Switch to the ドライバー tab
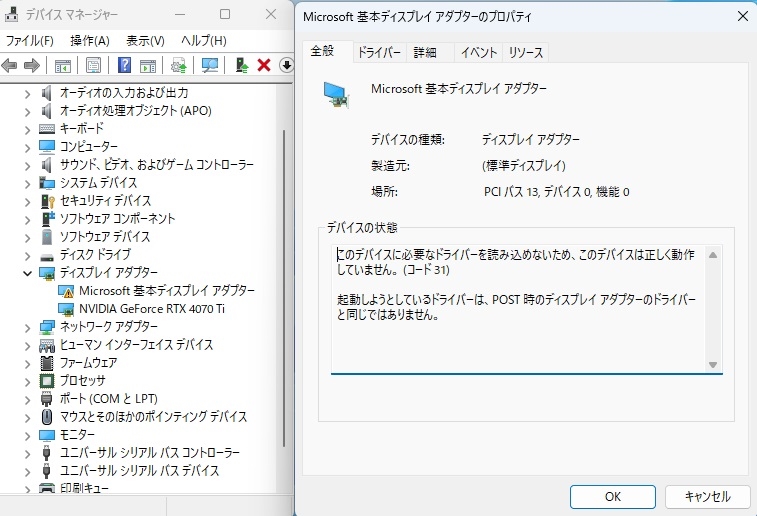Viewport: 757px width, 516px height. pos(379,52)
